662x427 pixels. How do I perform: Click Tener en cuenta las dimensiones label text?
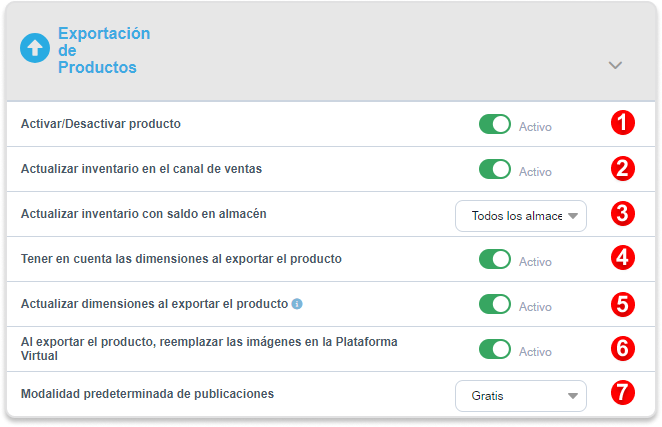181,258
